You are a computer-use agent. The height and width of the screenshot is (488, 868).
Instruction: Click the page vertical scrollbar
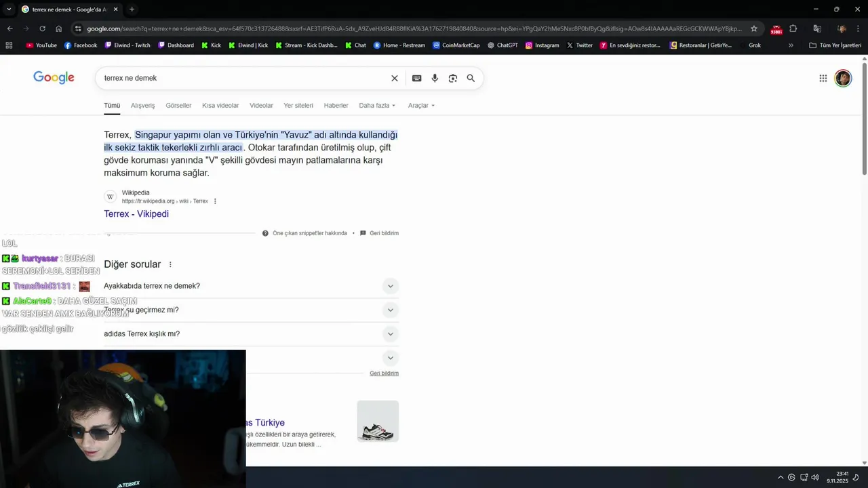point(865,119)
